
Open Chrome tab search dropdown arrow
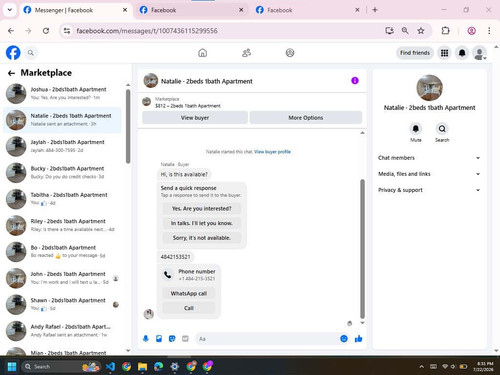pyautogui.click(x=10, y=10)
